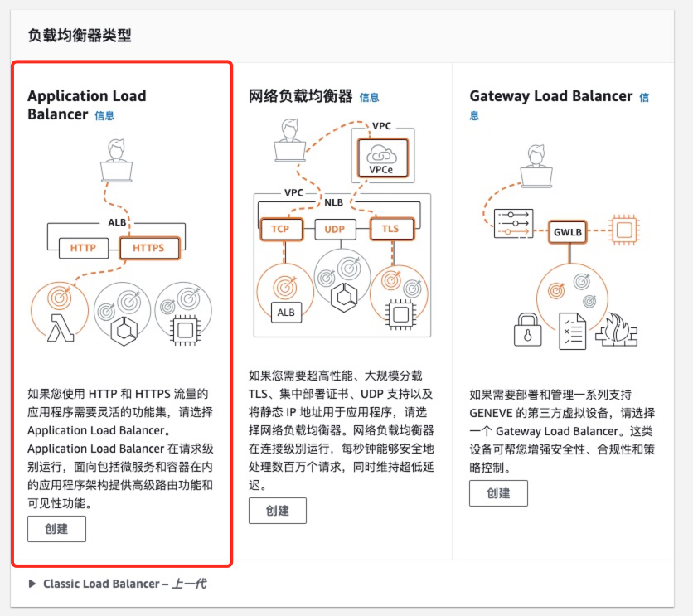
Task: Click the VPCe cloud box
Action: pos(383,158)
